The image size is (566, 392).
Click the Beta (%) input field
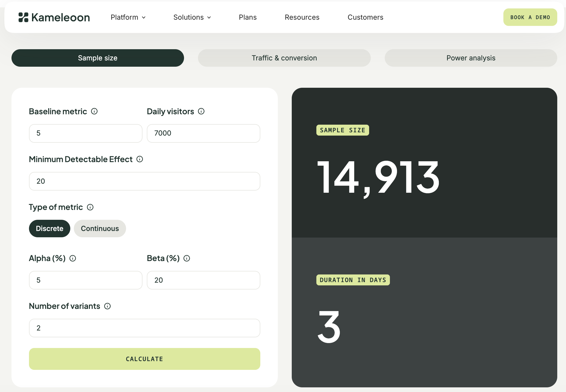(x=203, y=280)
